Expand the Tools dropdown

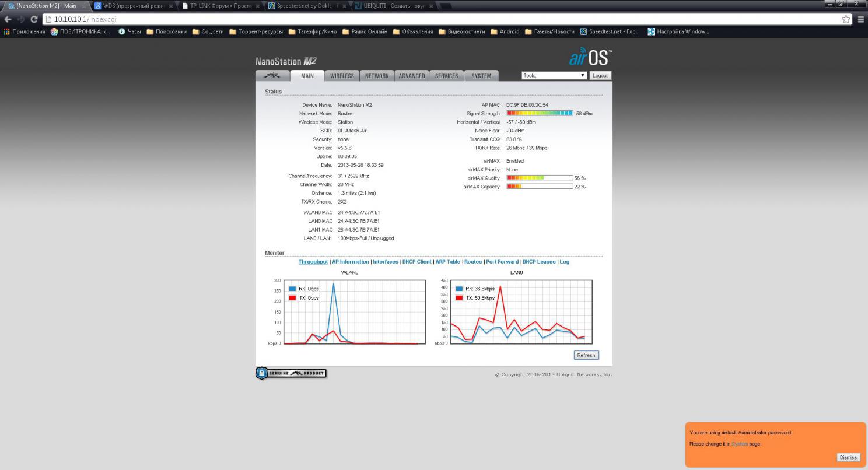554,76
